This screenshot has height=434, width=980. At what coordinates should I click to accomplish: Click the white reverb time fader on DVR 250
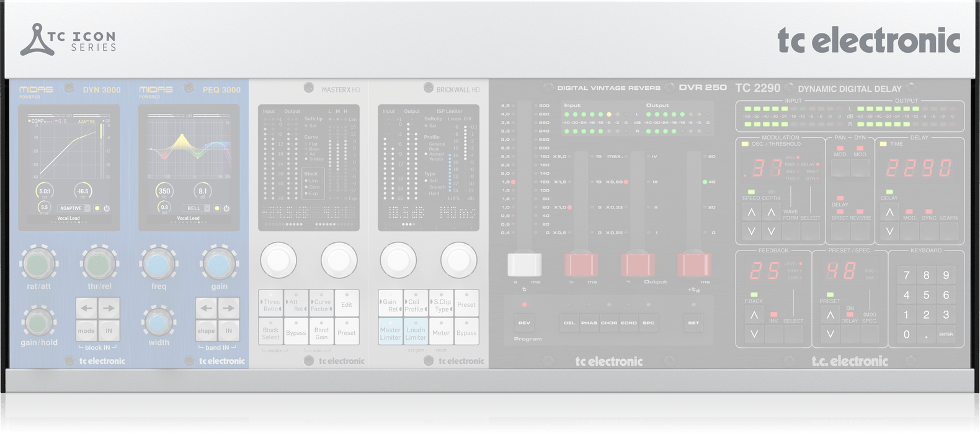(x=524, y=265)
